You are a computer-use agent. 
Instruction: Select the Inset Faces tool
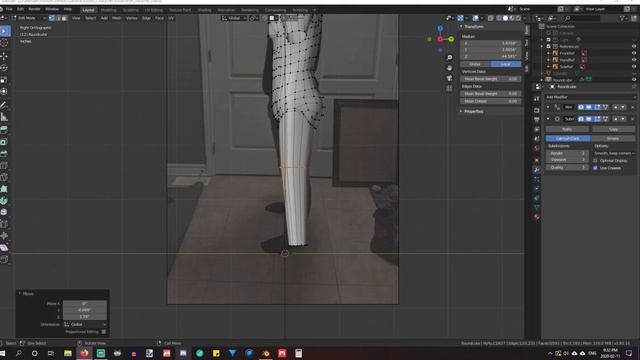coord(4,142)
